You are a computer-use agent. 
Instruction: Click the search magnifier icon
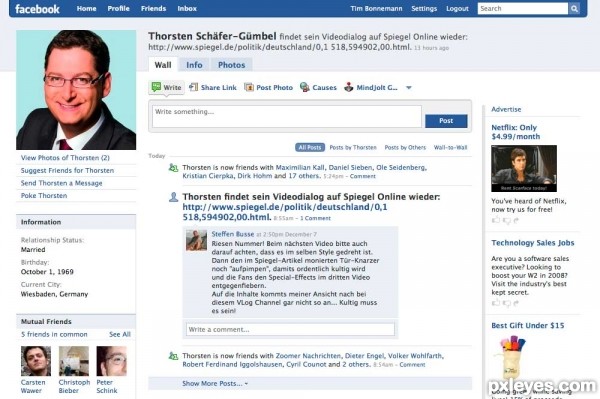[x=574, y=8]
